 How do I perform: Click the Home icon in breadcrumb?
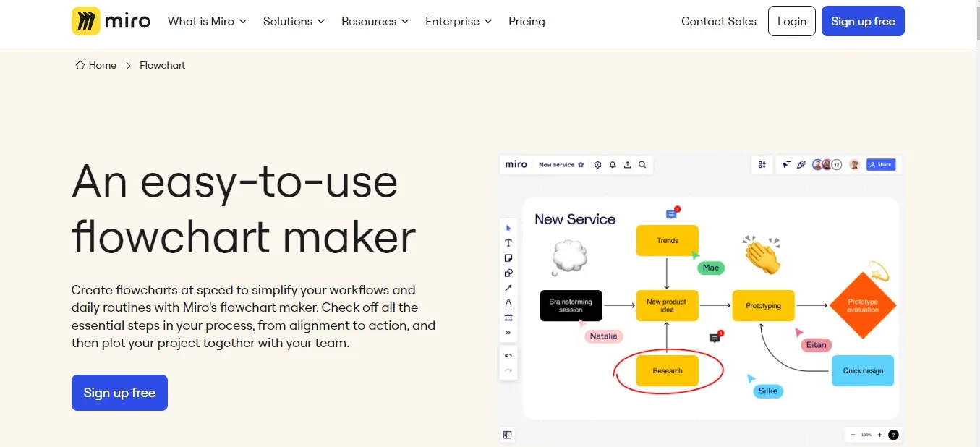click(80, 65)
